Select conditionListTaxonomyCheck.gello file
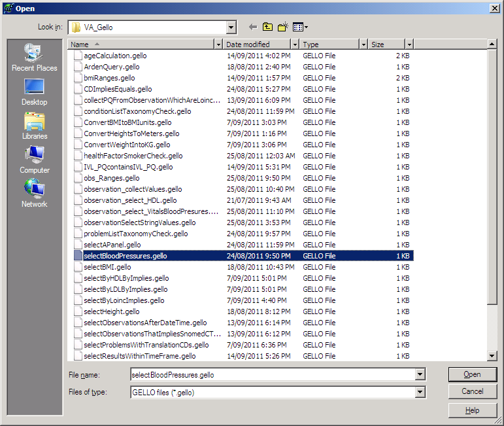The image size is (504, 426). [137, 111]
